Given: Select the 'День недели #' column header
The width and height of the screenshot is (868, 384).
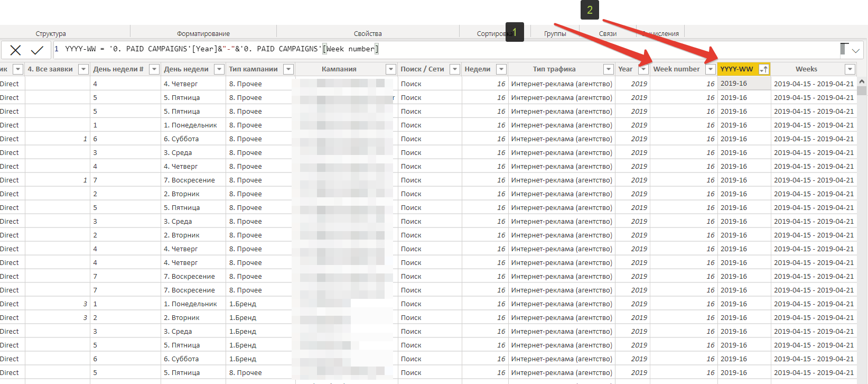Looking at the screenshot, I should coord(118,69).
